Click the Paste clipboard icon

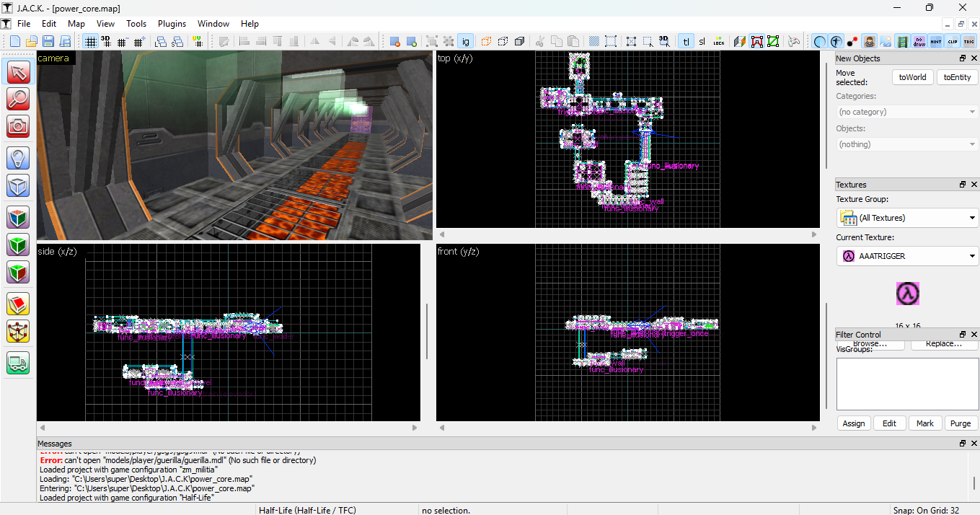(573, 41)
